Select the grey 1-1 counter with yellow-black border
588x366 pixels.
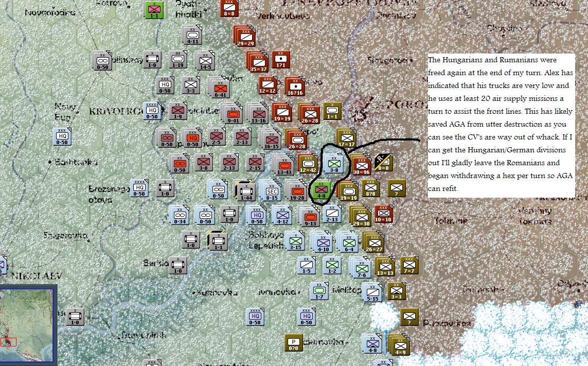click(x=218, y=241)
